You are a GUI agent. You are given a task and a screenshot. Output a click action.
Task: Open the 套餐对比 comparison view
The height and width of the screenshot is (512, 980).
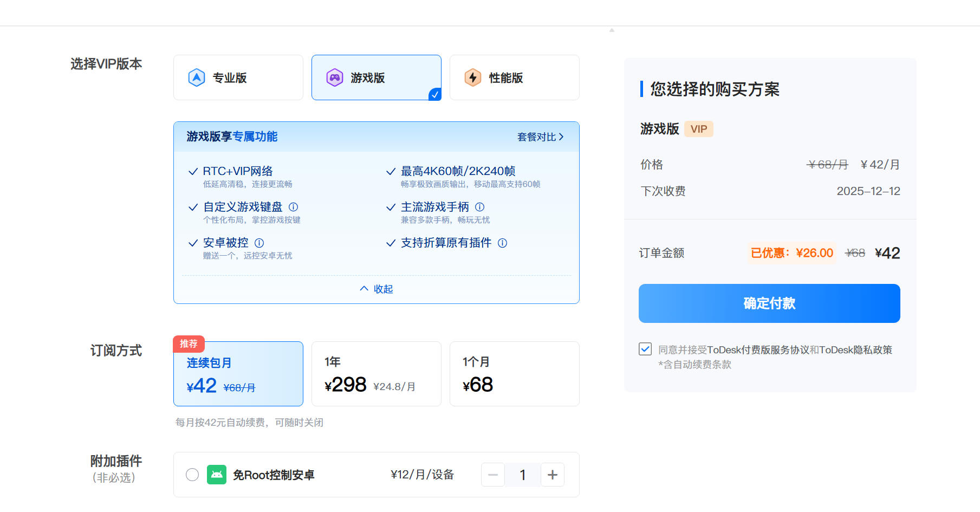point(540,137)
